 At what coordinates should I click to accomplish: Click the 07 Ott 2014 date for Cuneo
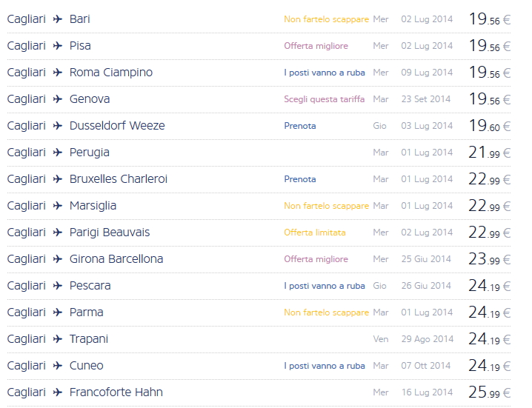(x=426, y=366)
